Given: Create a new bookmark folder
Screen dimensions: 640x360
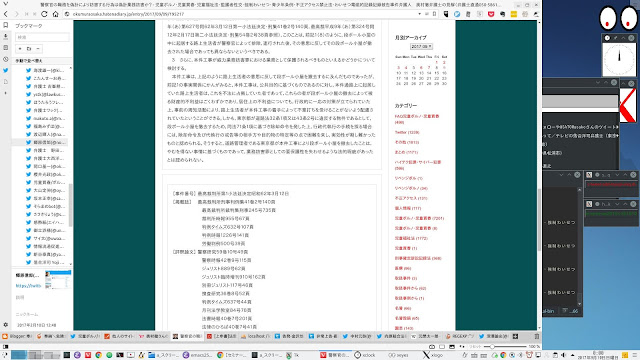Looking at the screenshot, I should [29, 49].
